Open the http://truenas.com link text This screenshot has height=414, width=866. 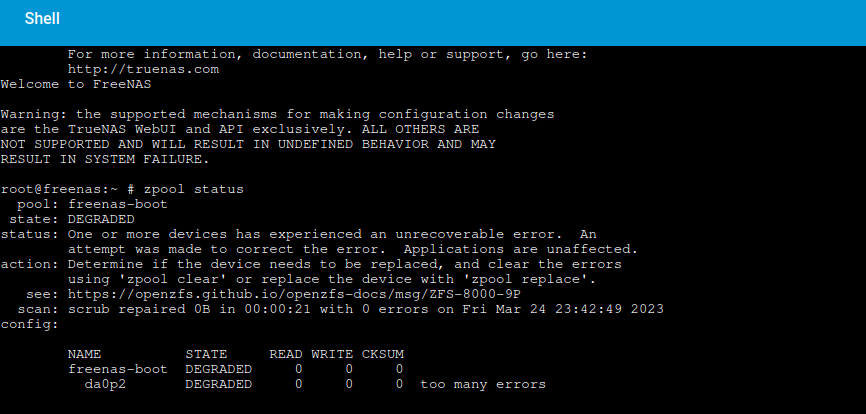[143, 70]
